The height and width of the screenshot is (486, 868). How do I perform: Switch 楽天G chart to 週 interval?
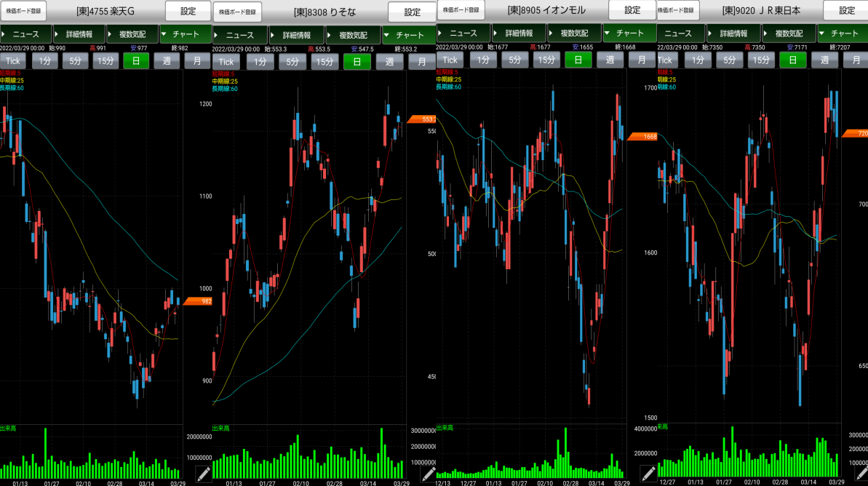coord(167,60)
